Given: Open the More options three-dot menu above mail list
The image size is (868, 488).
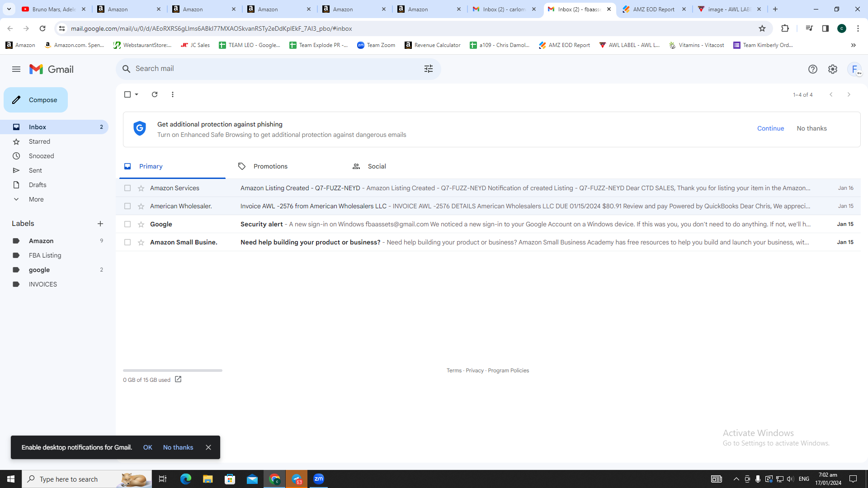Looking at the screenshot, I should click(x=173, y=94).
